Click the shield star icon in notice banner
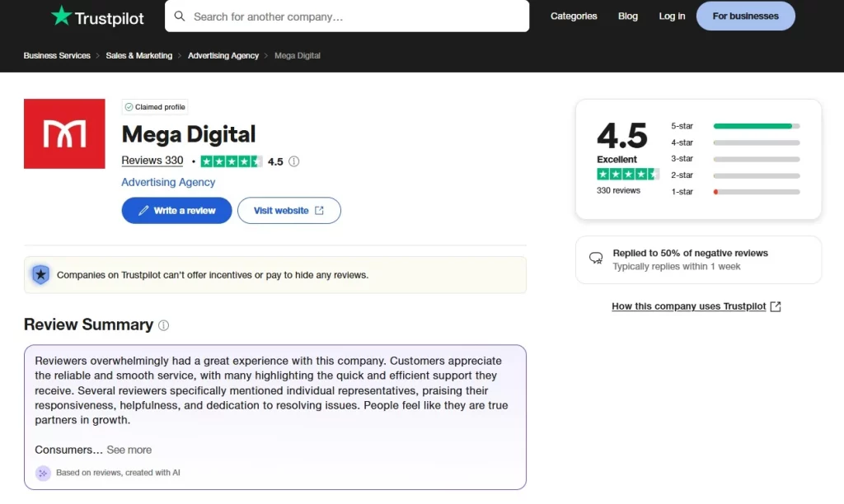The width and height of the screenshot is (844, 504). point(40,275)
